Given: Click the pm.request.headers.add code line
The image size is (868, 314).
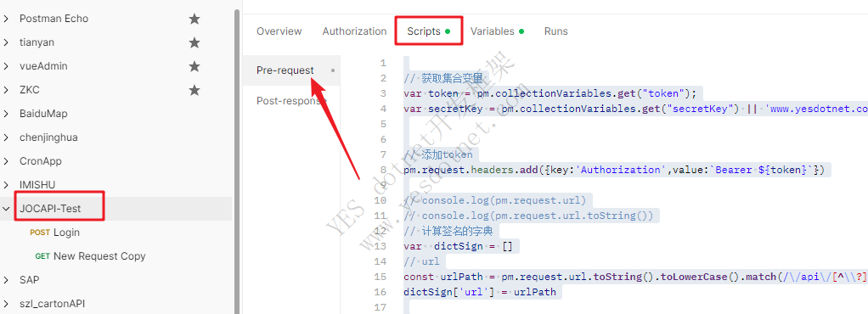Looking at the screenshot, I should pos(614,171).
